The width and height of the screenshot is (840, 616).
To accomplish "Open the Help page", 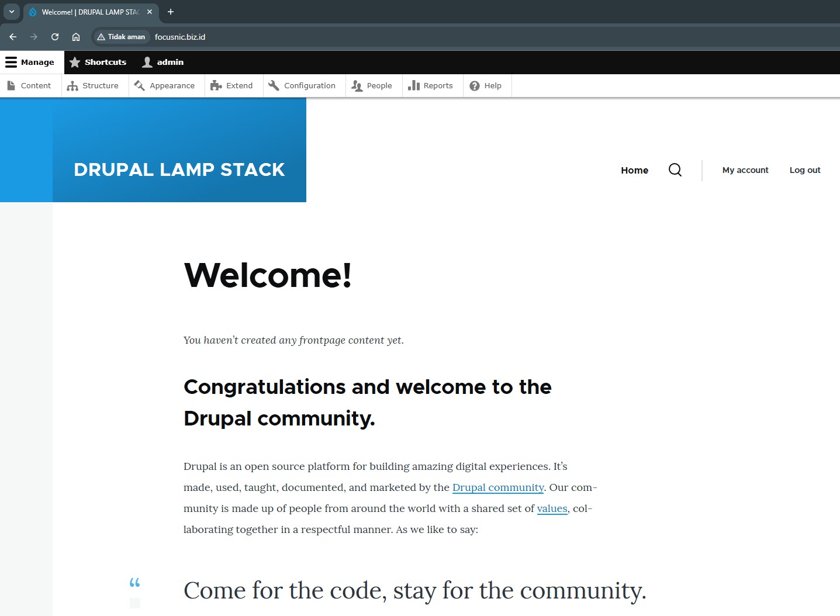I will (x=486, y=85).
